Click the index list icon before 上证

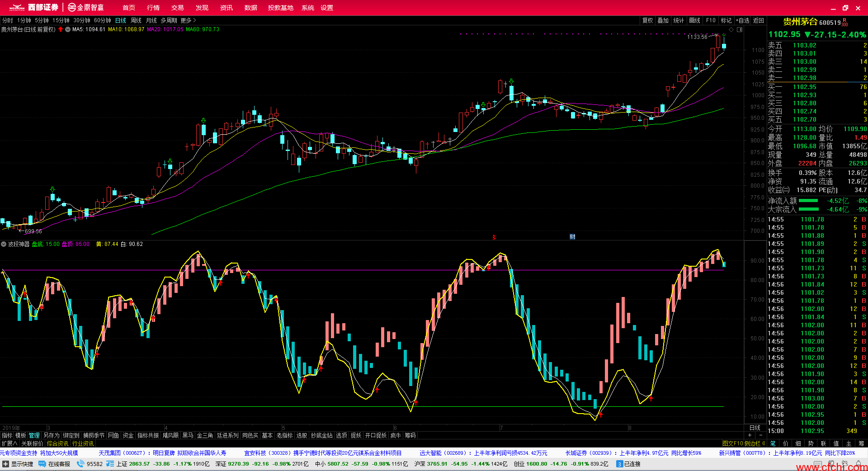coord(110,464)
